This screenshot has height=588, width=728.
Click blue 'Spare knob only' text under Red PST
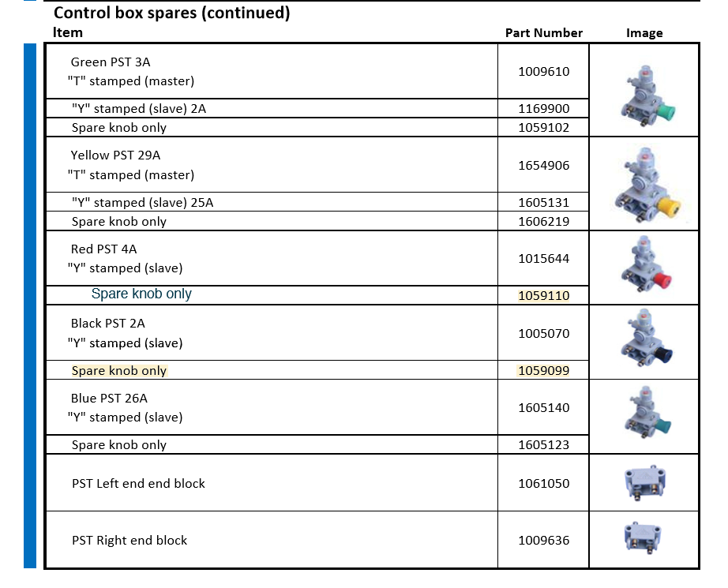coord(141,294)
